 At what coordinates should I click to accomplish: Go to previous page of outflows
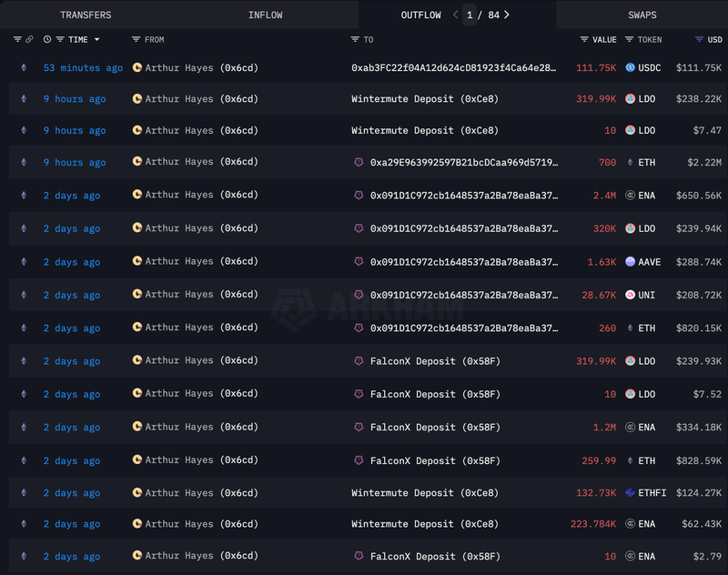pyautogui.click(x=456, y=15)
